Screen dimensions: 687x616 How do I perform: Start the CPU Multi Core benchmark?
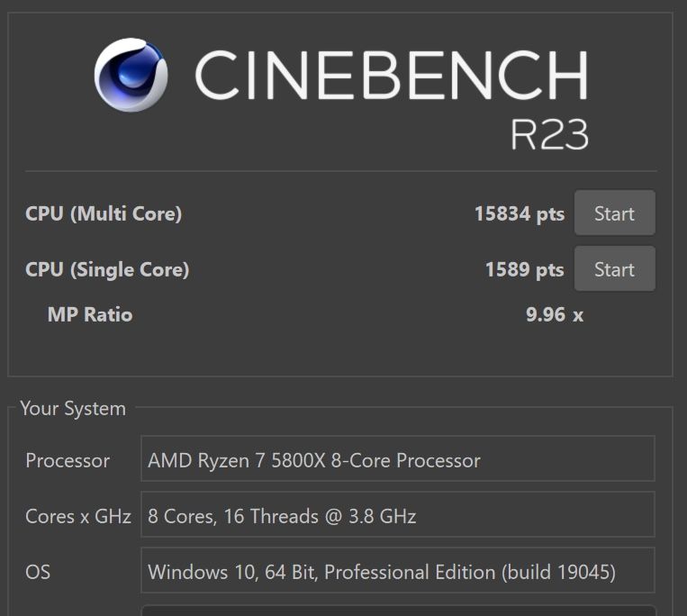(x=614, y=213)
